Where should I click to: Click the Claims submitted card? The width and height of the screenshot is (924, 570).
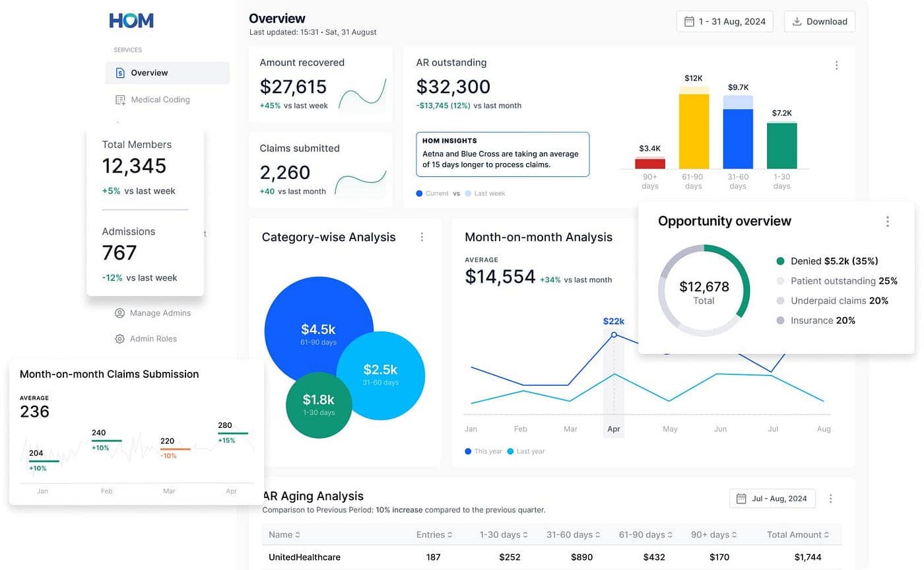click(320, 169)
